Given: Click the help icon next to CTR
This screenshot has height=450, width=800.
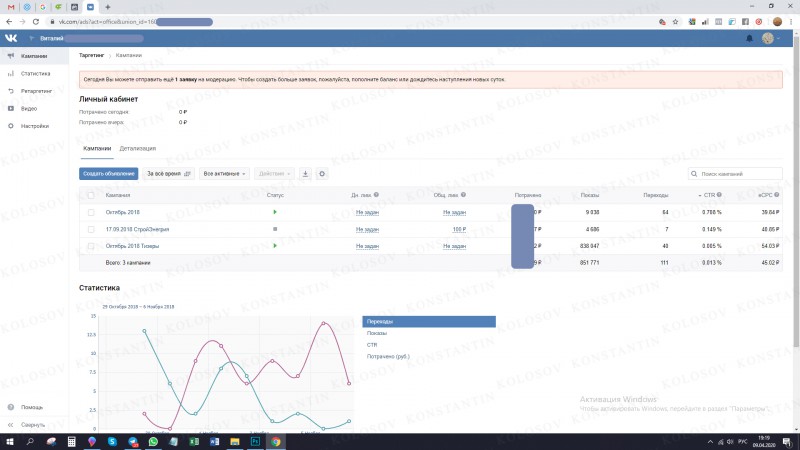Looking at the screenshot, I should 719,195.
